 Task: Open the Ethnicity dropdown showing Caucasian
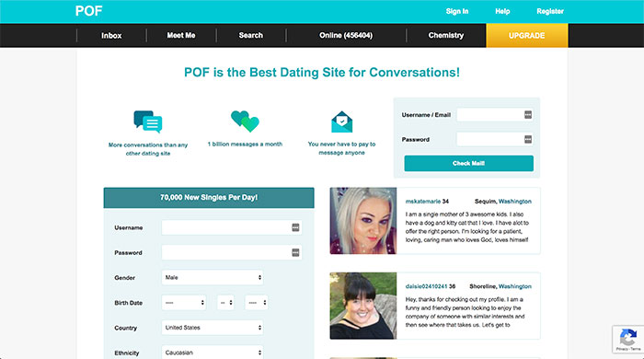pyautogui.click(x=213, y=353)
